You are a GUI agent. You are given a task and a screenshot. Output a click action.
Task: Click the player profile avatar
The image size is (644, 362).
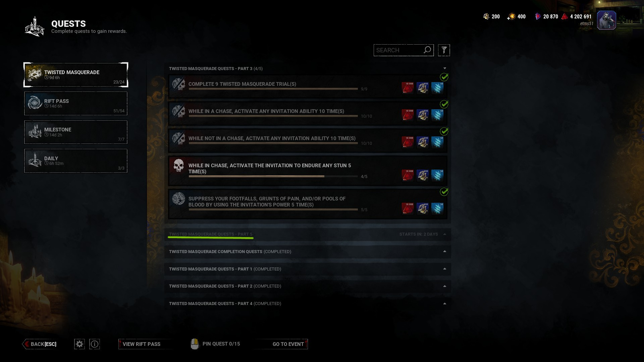point(606,20)
